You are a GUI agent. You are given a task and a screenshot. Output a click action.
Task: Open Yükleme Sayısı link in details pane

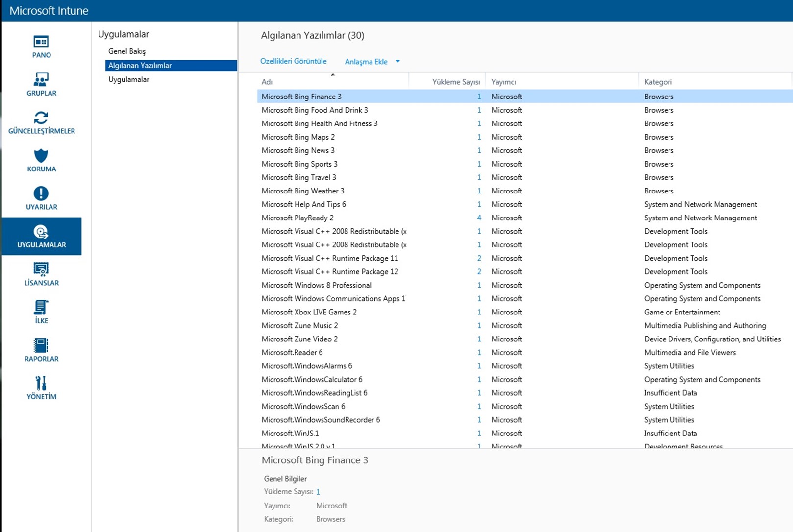pos(318,492)
